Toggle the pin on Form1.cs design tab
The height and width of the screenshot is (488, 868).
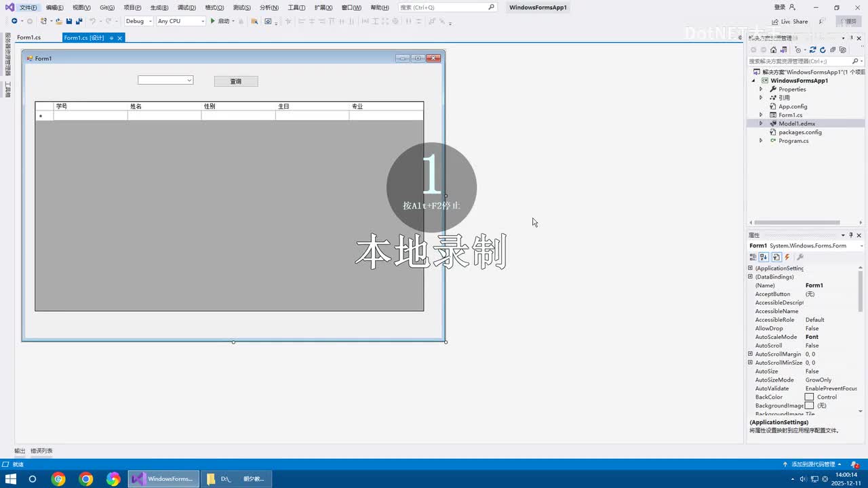(111, 38)
